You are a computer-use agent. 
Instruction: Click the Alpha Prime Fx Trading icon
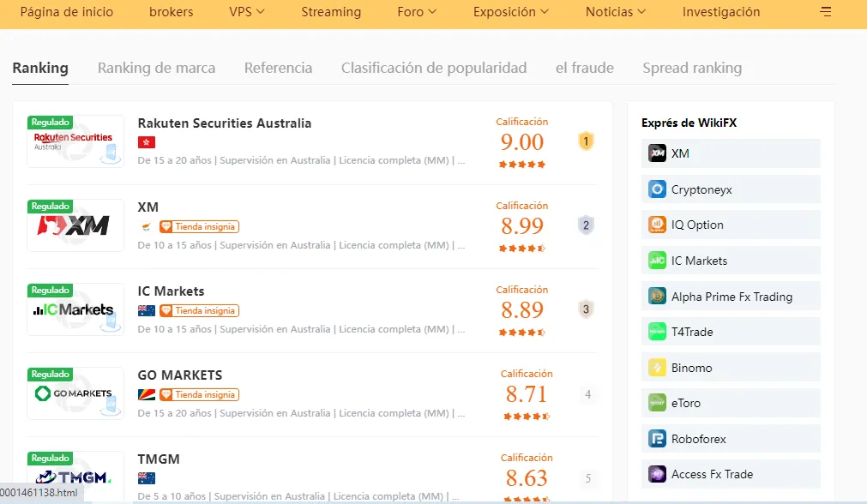657,297
